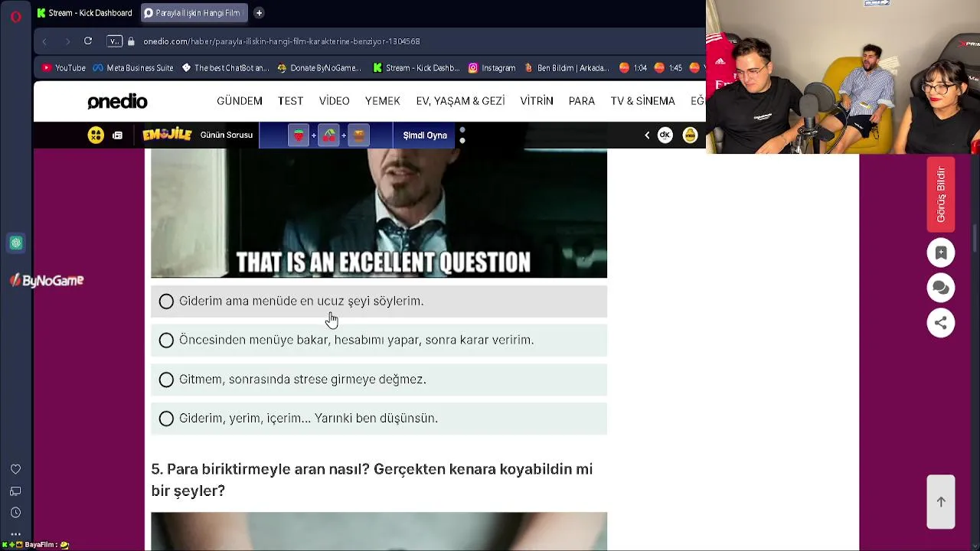The height and width of the screenshot is (551, 980).
Task: Open the Opera menu logo
Action: (16, 16)
